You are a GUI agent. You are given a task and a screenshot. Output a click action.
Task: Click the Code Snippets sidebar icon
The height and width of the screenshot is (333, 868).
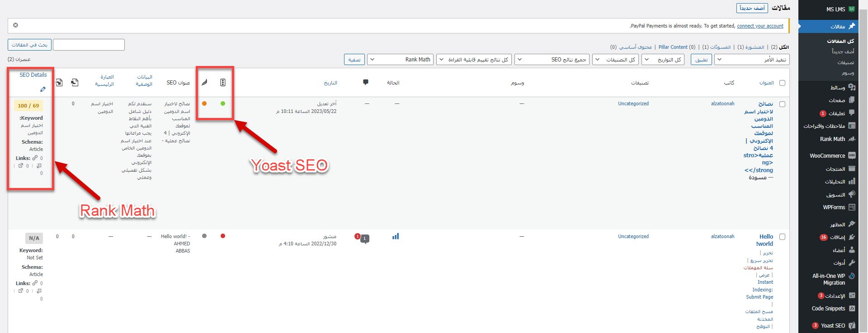tap(852, 309)
